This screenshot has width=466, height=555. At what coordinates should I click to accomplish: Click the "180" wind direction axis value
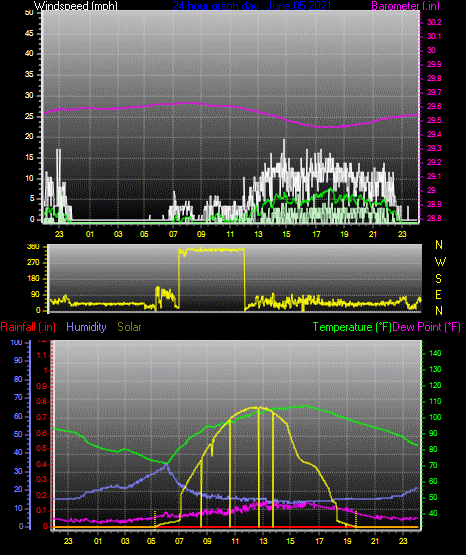click(33, 279)
